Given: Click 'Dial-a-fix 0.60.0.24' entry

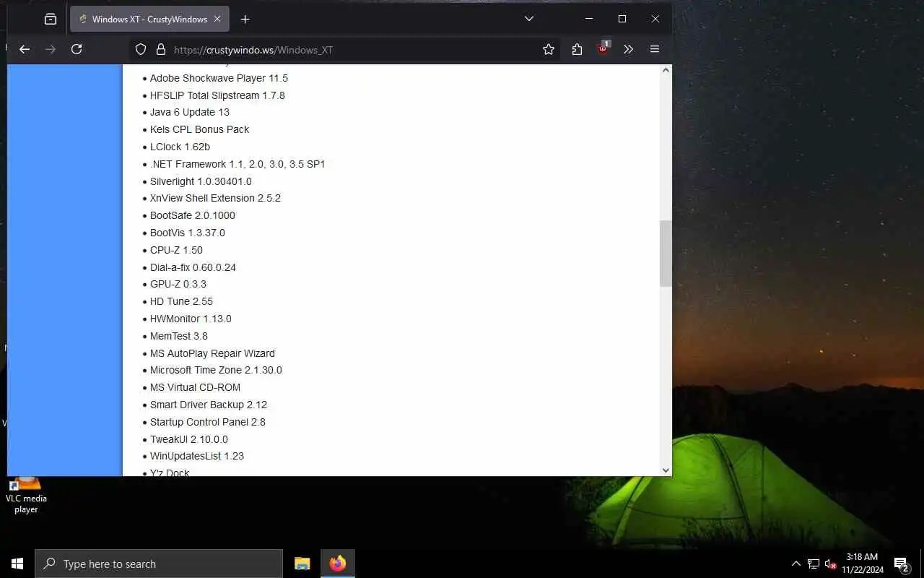Looking at the screenshot, I should [193, 267].
